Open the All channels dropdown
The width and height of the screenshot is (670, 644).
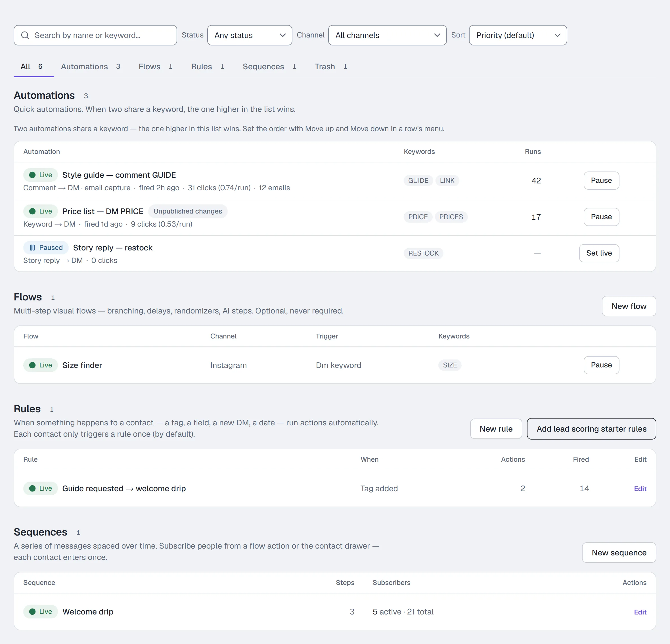[x=387, y=35]
